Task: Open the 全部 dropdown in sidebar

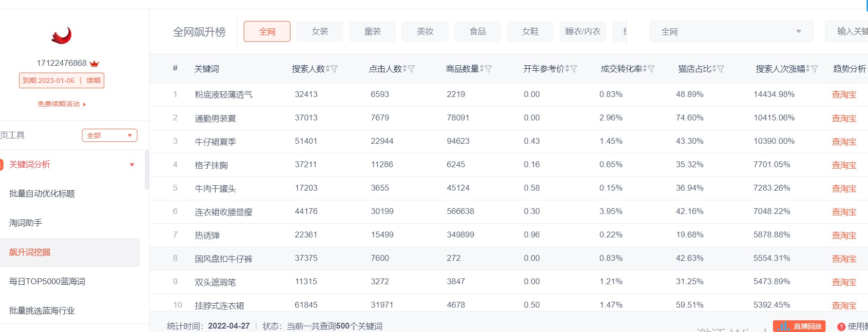Action: click(109, 136)
